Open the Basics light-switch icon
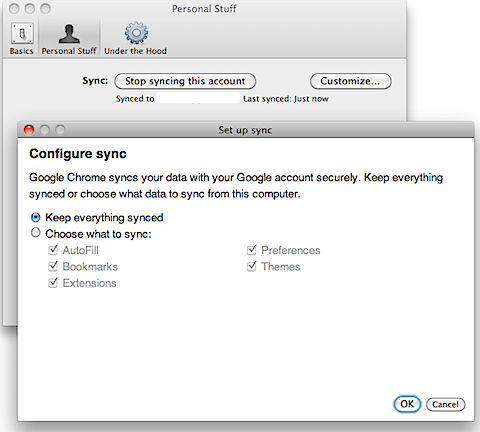The height and width of the screenshot is (432, 480). tap(22, 33)
